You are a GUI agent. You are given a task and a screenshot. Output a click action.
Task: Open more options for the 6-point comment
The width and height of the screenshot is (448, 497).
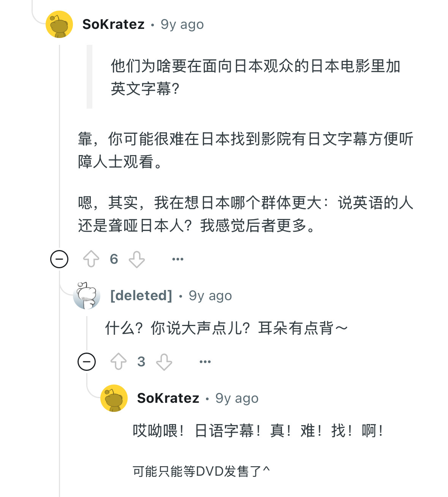(x=178, y=259)
